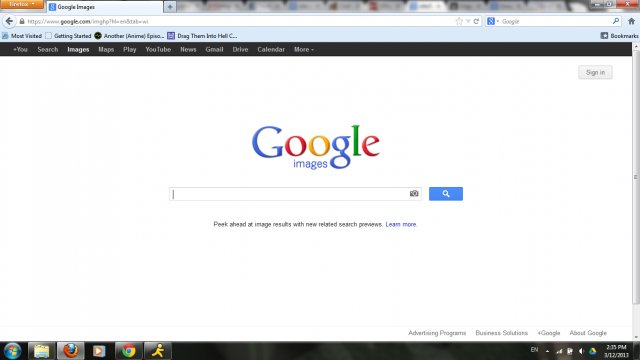Click the blue Google search button
The height and width of the screenshot is (360, 640).
click(x=446, y=194)
